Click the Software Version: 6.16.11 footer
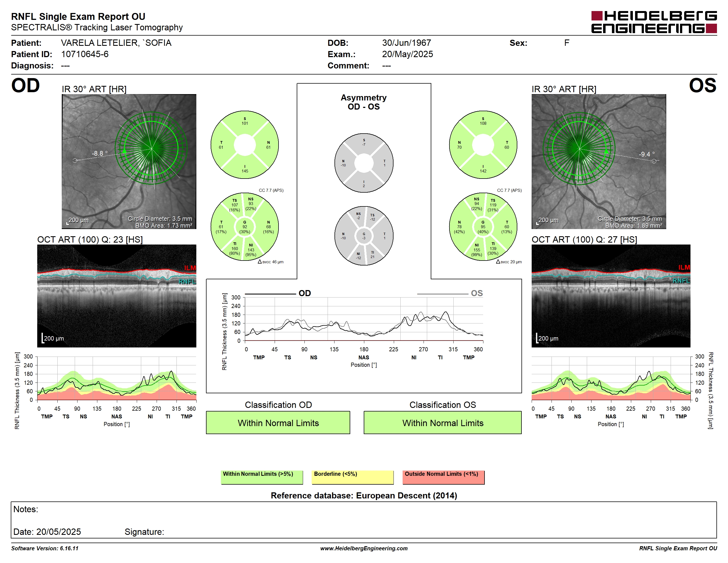Viewport: 728px width, 563px height. tap(45, 548)
